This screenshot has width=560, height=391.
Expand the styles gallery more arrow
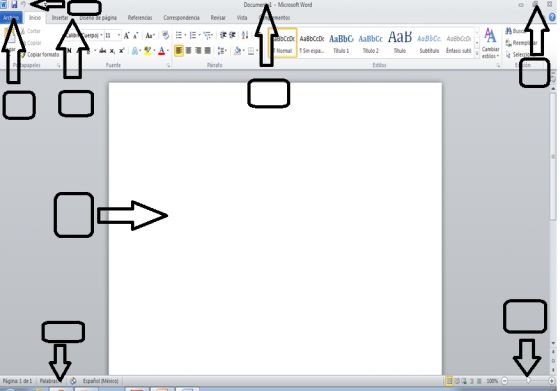pyautogui.click(x=477, y=54)
